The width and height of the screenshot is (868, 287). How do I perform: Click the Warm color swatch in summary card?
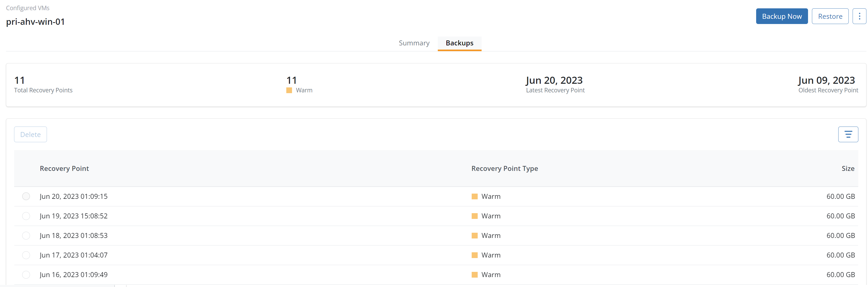289,90
